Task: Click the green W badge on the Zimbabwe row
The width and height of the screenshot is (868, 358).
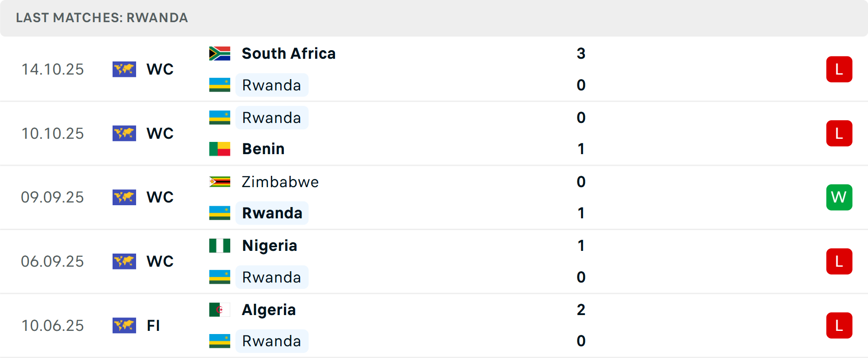Action: 839,197
